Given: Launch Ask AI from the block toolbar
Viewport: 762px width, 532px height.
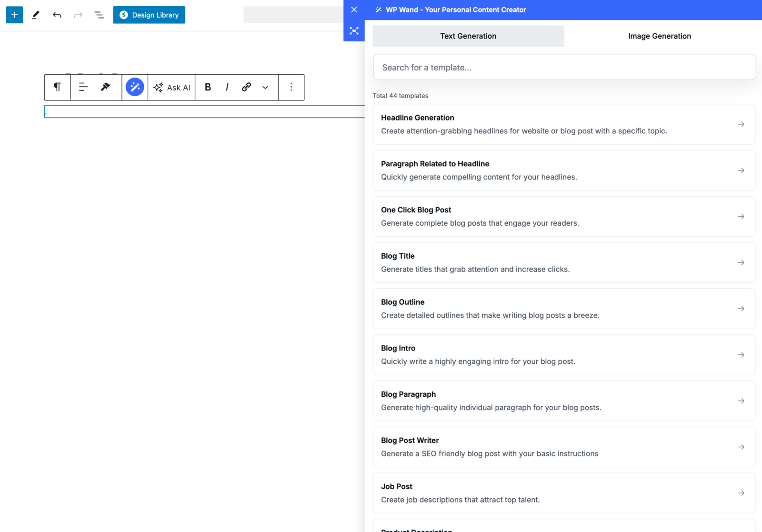Looking at the screenshot, I should click(x=171, y=87).
